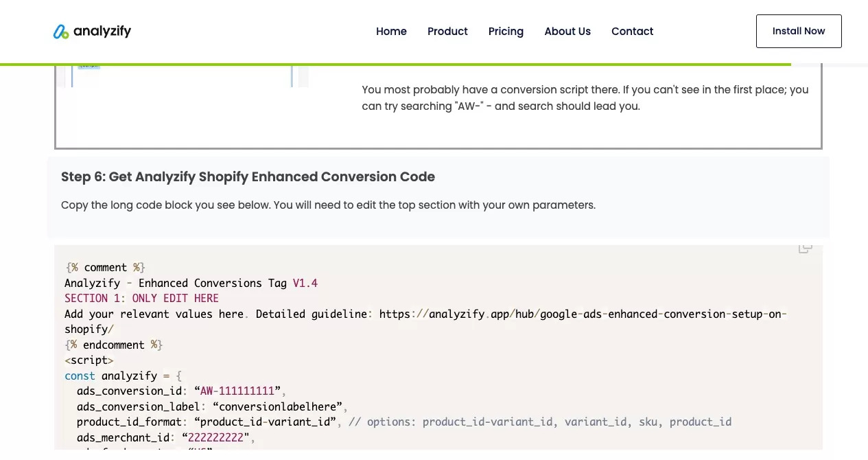
Task: Open the About Us page
Action: click(x=567, y=32)
